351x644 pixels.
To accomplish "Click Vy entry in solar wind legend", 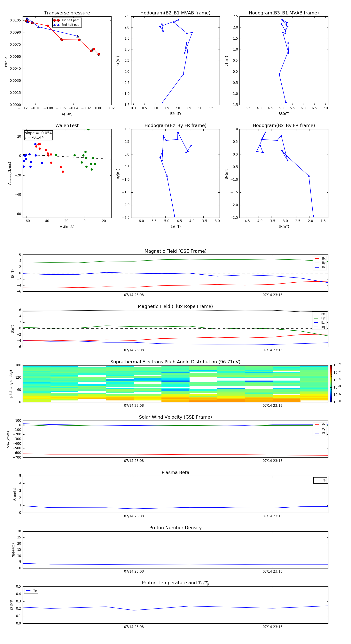I will click(320, 429).
